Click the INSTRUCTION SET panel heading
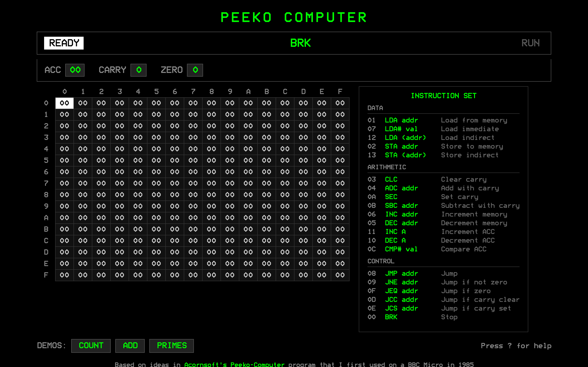 point(444,95)
